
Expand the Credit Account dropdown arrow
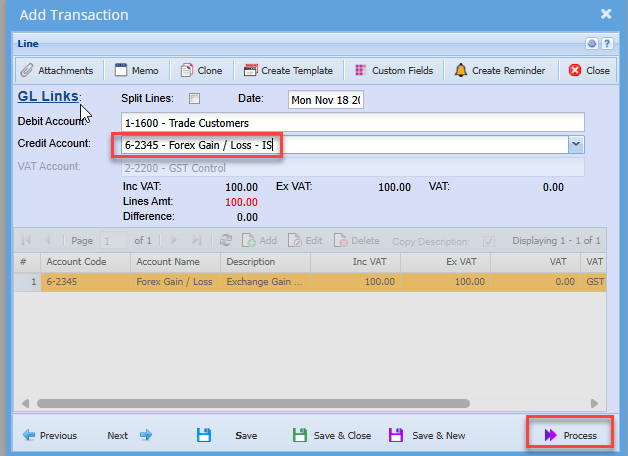(x=575, y=145)
